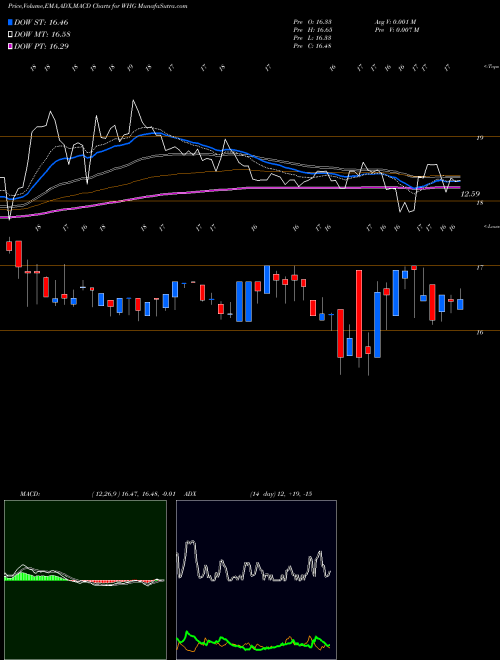Click the '12.59' label on EMA chart
Screen dimensions: 500x660
pos(470,194)
